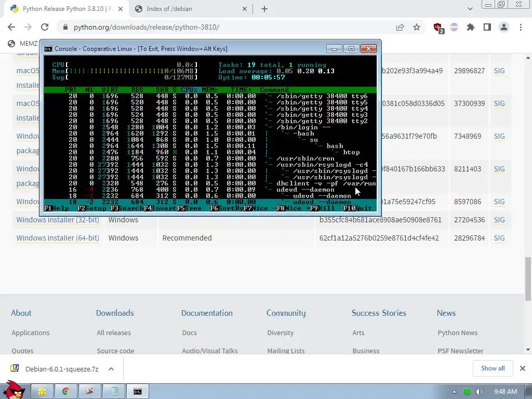The image size is (532, 399).
Task: Open a new browser tab
Action: click(264, 9)
